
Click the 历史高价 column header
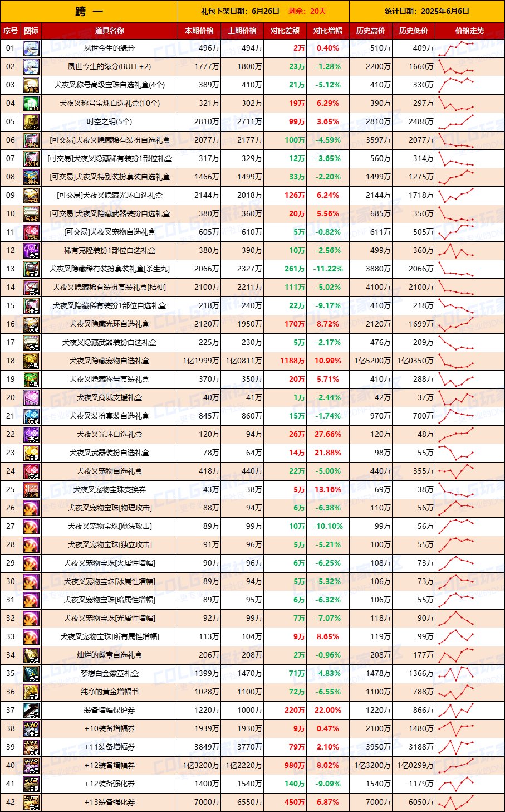(371, 31)
